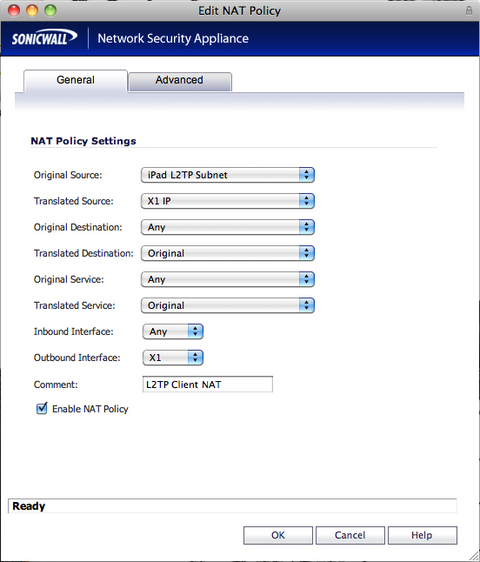Expand the Original Destination dropdown
Viewport: 480px width, 562px height.
click(x=228, y=227)
